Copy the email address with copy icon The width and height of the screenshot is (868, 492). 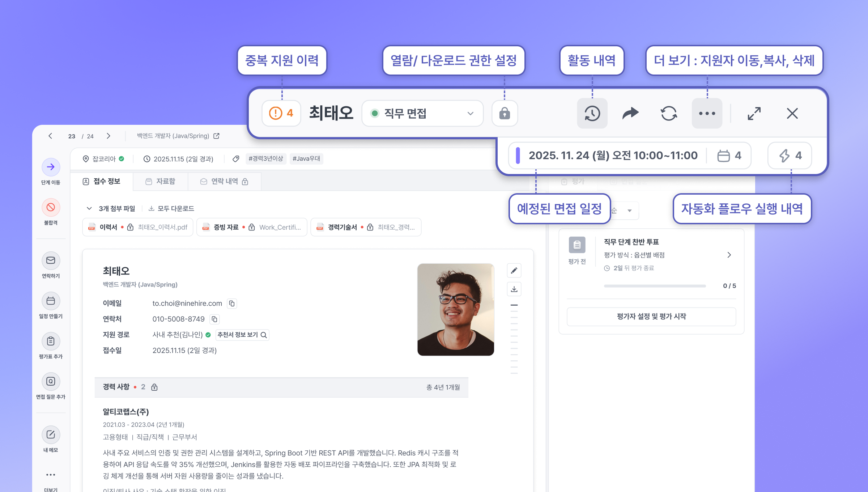coord(232,304)
